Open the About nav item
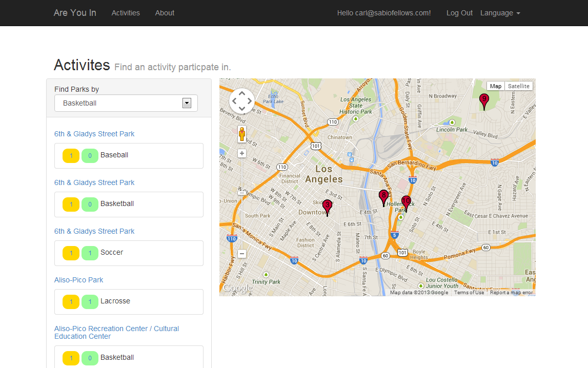The image size is (588, 368). 165,13
